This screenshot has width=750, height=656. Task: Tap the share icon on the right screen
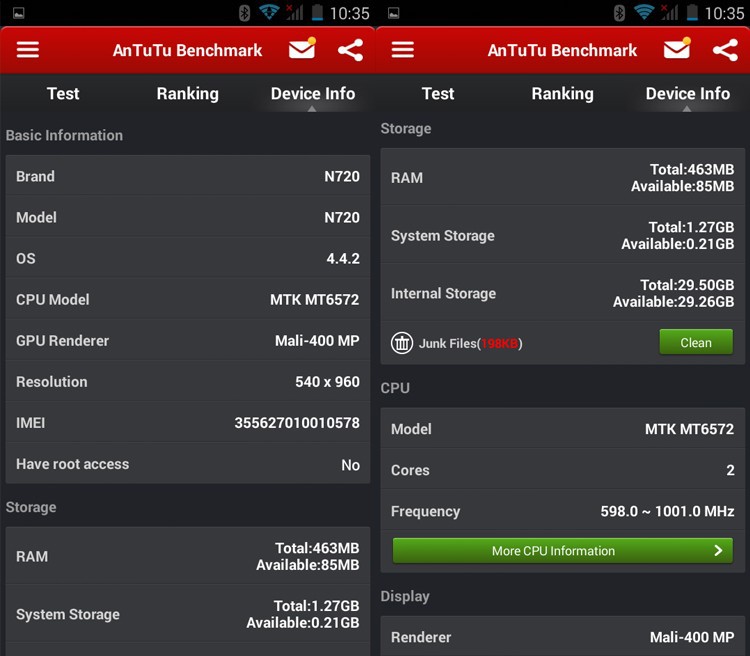pos(725,50)
